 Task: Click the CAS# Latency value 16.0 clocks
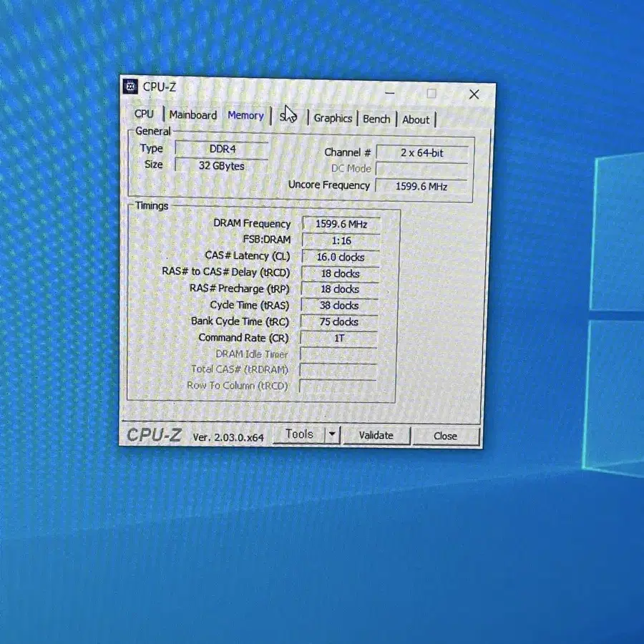click(341, 257)
